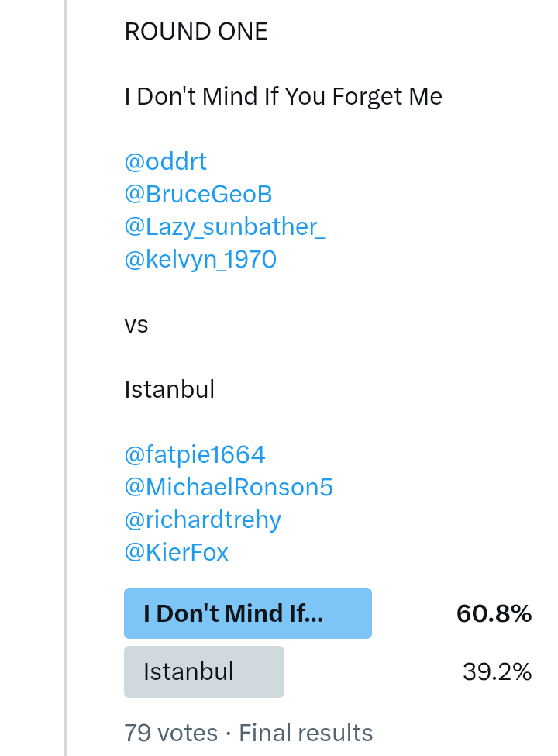Click the separator dot after "79 votes"
This screenshot has width=558, height=756.
click(x=229, y=733)
